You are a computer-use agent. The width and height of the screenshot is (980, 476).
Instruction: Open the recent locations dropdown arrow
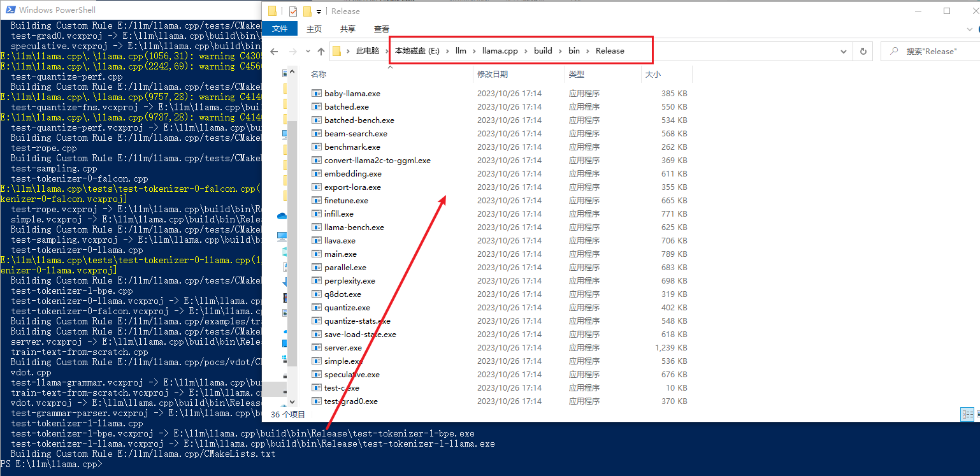pyautogui.click(x=307, y=51)
